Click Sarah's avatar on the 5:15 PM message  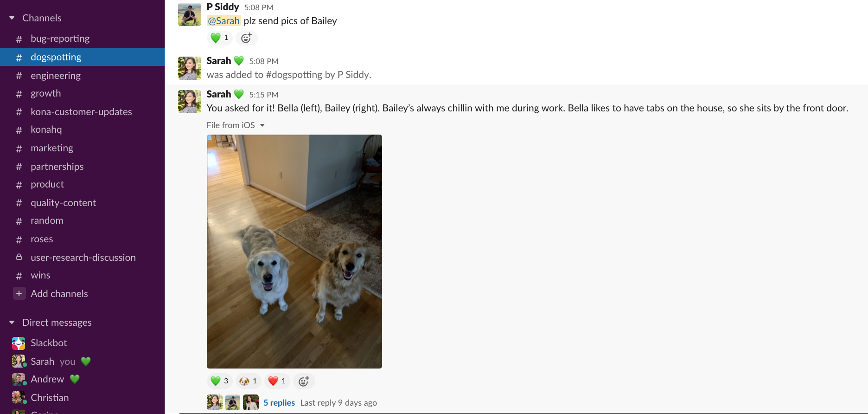click(x=190, y=102)
